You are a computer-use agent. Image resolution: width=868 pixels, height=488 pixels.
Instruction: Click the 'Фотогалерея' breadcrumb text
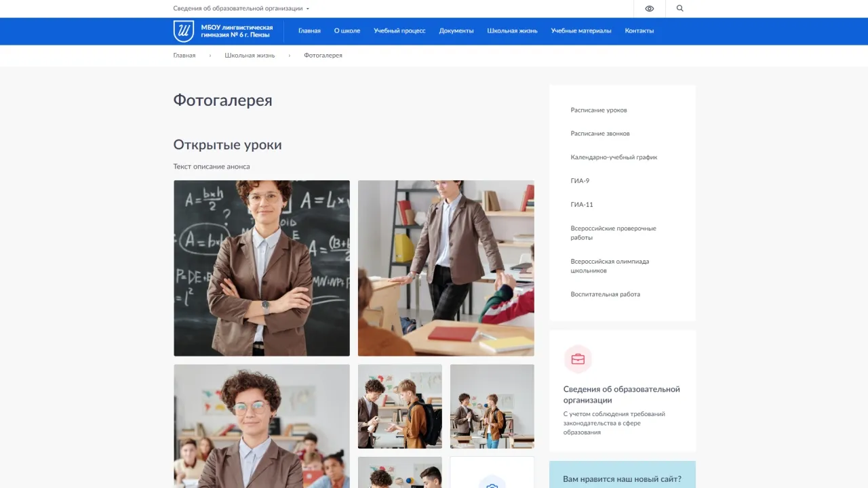(323, 56)
